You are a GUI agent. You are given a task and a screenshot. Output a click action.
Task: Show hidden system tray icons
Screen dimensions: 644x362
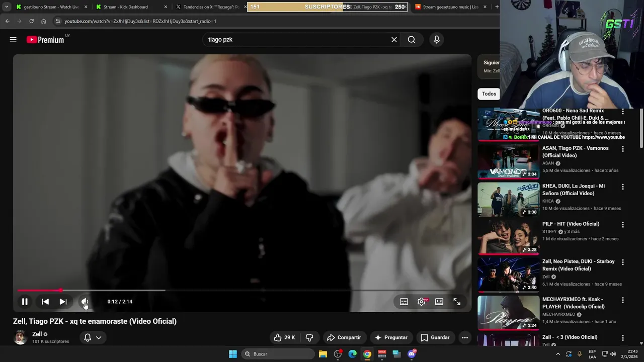(x=558, y=354)
